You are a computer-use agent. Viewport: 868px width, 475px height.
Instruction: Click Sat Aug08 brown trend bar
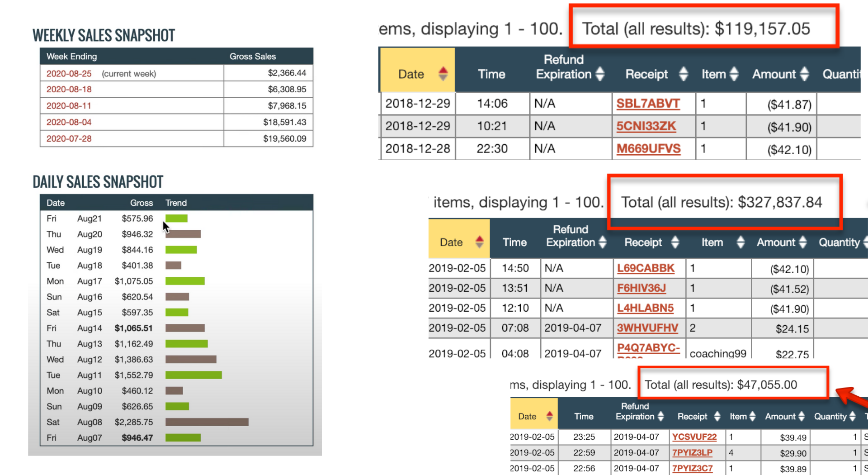[207, 422]
